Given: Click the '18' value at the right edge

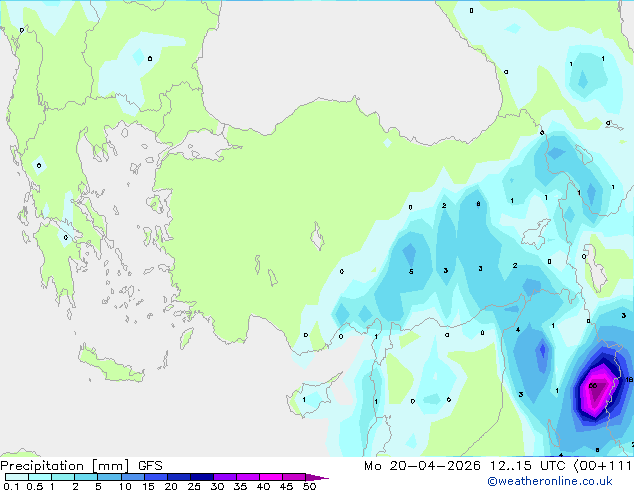Looking at the screenshot, I should [x=629, y=380].
